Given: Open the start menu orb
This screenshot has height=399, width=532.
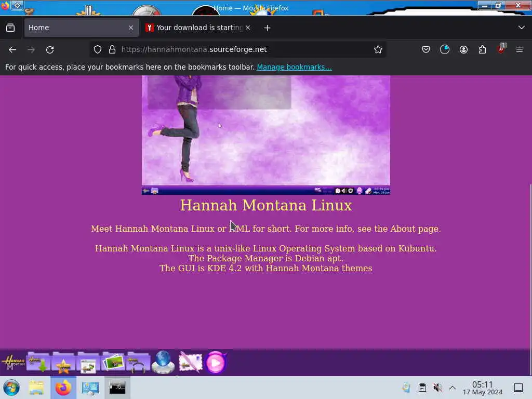Looking at the screenshot, I should [x=11, y=388].
